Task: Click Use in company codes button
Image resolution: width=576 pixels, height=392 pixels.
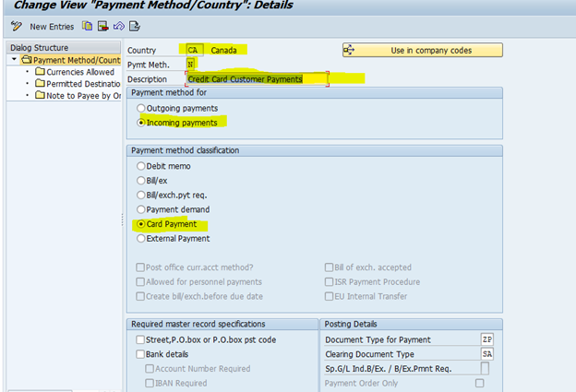Action: point(422,50)
